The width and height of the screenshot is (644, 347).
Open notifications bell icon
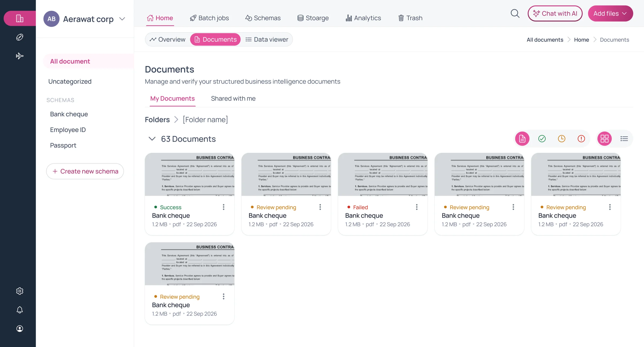pyautogui.click(x=20, y=310)
